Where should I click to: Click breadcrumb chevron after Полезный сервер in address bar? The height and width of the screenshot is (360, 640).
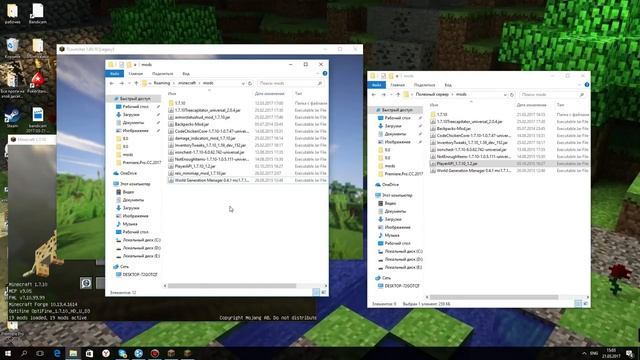tap(452, 95)
